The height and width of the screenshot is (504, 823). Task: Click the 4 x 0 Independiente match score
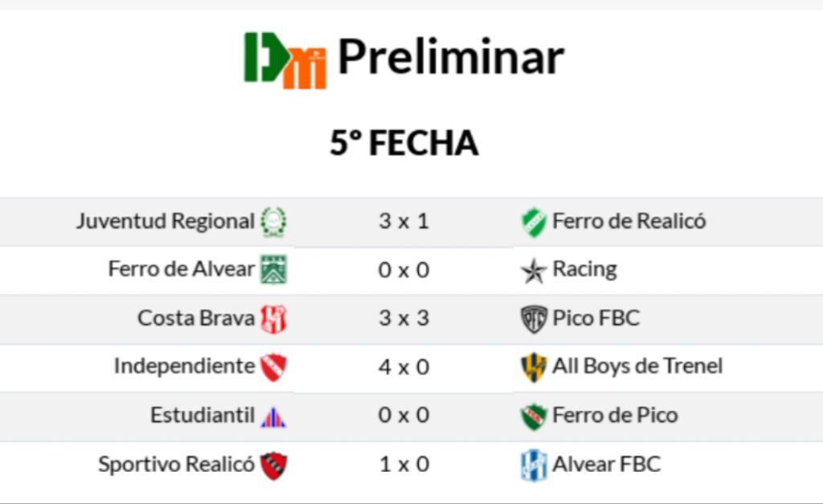[403, 367]
